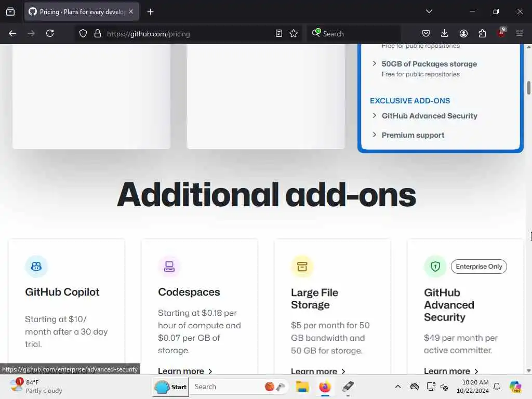Click the Firefox View icon in tab bar
Viewport: 532px width, 399px height.
point(10,11)
